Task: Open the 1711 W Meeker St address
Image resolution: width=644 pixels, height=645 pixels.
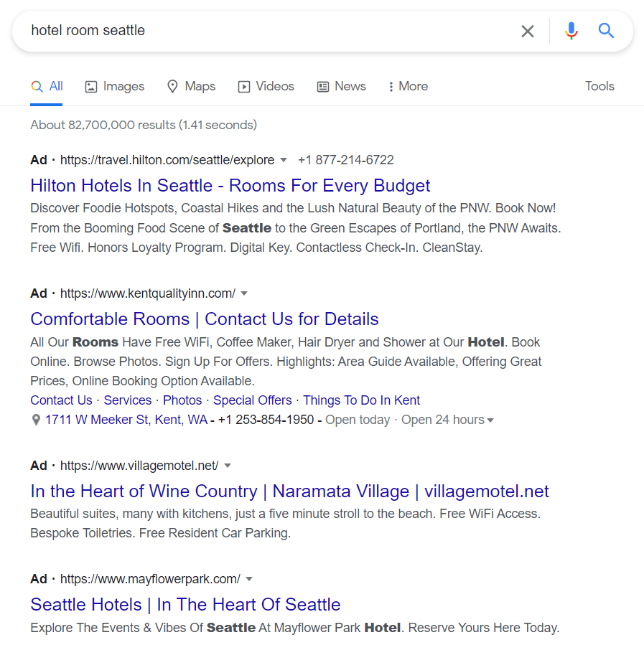Action: pos(126,420)
